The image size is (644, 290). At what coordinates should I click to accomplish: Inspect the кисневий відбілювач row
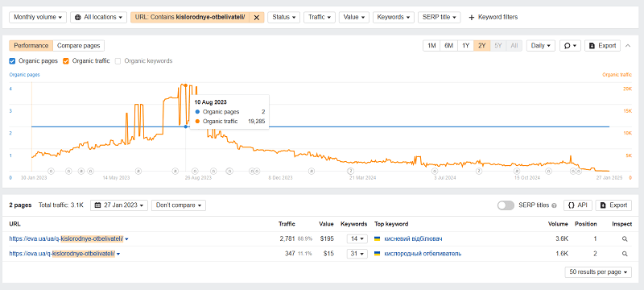(625, 238)
